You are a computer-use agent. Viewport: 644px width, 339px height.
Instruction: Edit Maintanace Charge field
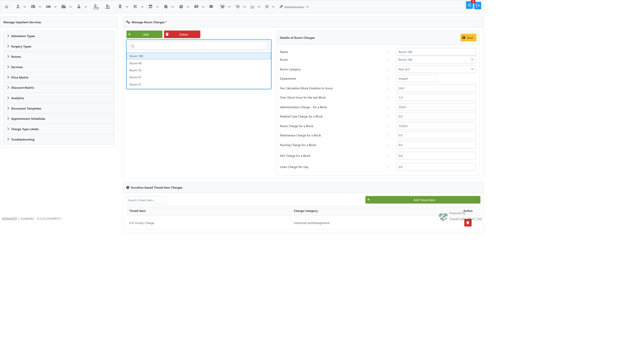coord(436,135)
